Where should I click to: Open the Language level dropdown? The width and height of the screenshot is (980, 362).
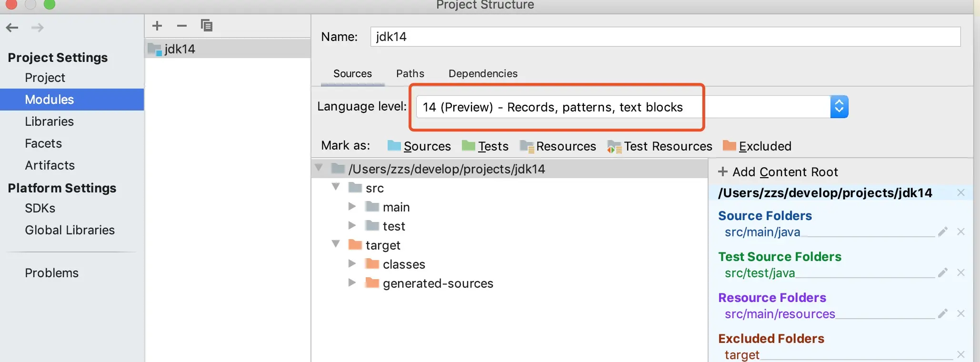click(839, 107)
